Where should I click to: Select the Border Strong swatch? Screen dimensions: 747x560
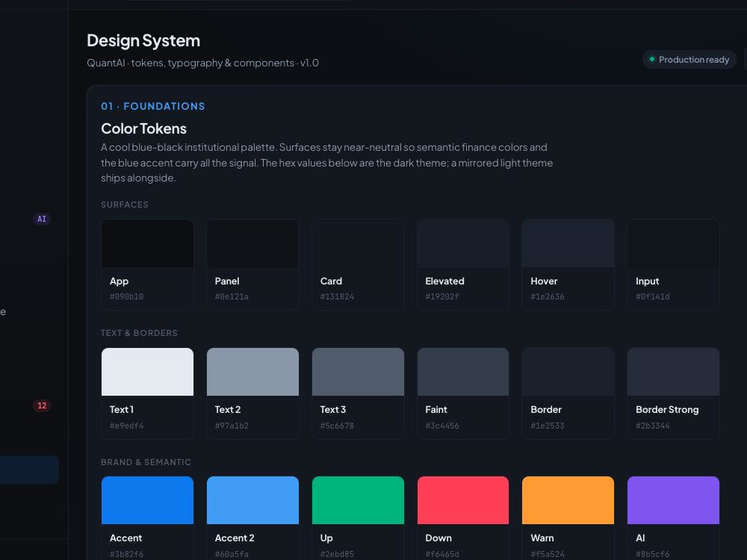pos(673,372)
